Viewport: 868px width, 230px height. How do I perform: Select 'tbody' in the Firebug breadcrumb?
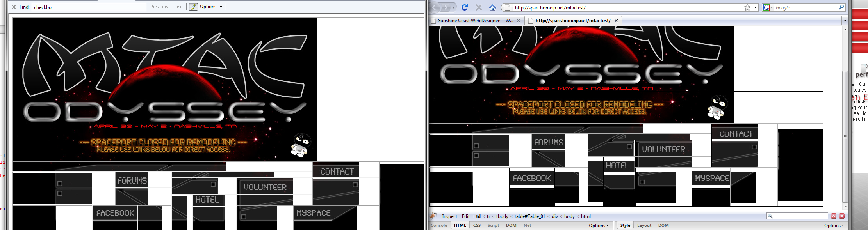502,216
